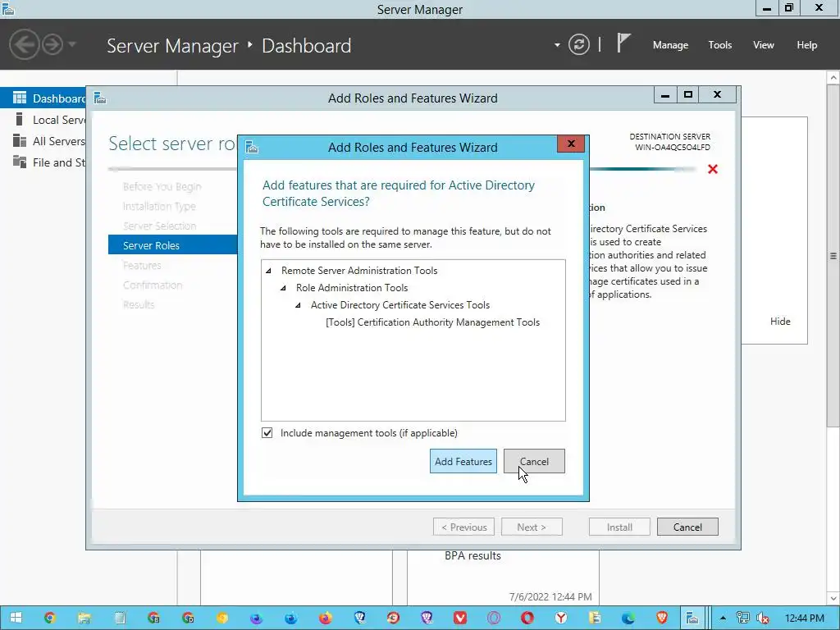The width and height of the screenshot is (840, 630).
Task: Launch Opera GX purple icon
Action: [493, 618]
